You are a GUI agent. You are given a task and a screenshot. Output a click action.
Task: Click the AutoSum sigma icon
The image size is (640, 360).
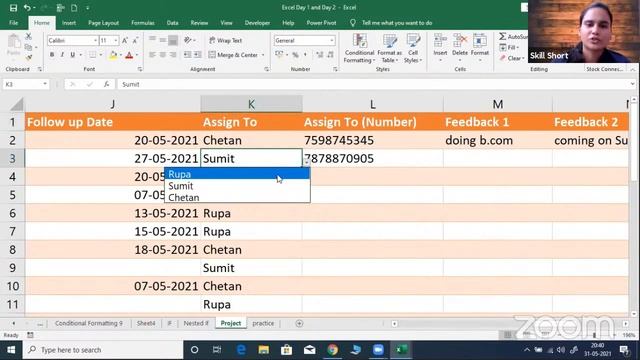click(502, 37)
